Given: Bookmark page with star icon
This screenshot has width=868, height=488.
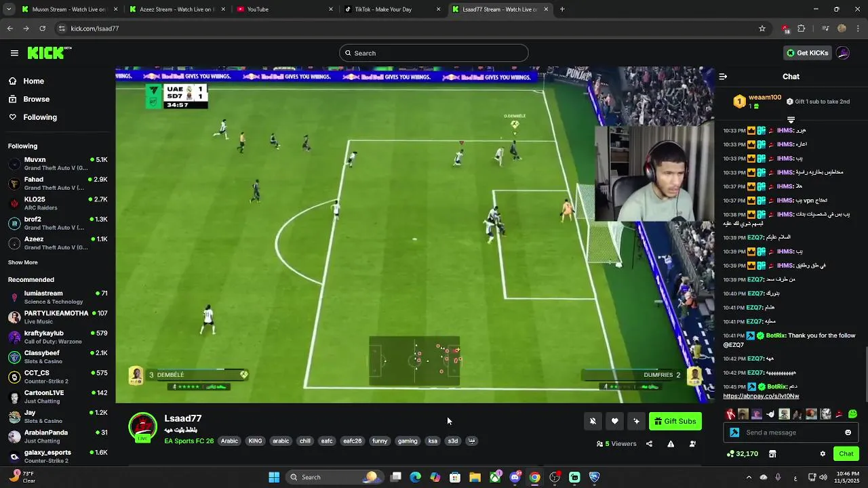Looking at the screenshot, I should (762, 28).
